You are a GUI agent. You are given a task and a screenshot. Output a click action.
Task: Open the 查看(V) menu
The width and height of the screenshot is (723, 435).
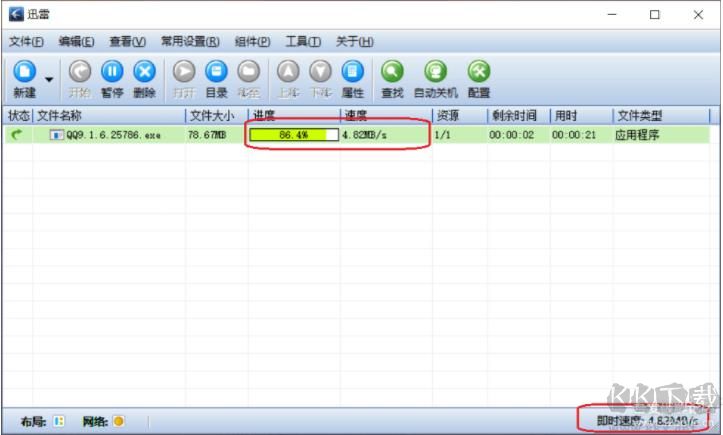pos(127,42)
